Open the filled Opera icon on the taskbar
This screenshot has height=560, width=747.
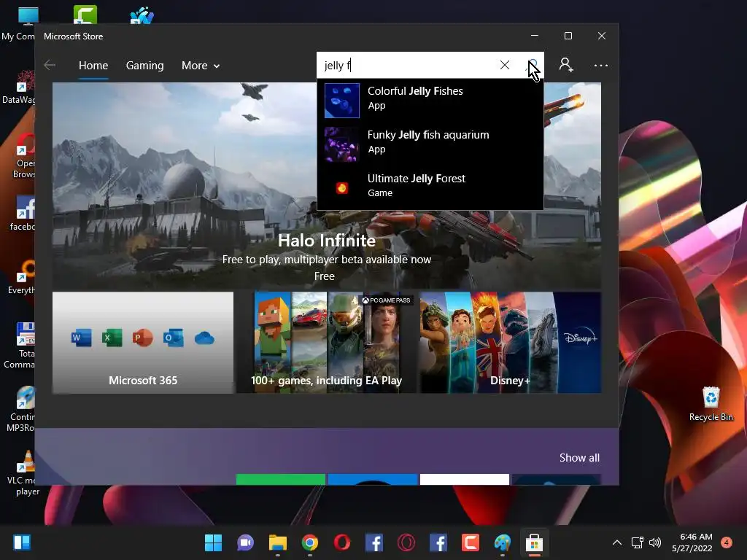pos(342,542)
